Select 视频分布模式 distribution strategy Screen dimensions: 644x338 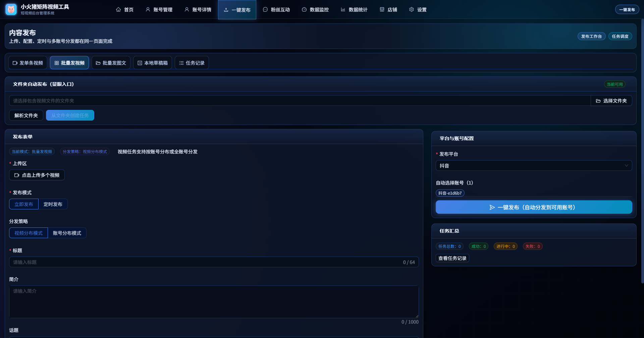pyautogui.click(x=29, y=233)
